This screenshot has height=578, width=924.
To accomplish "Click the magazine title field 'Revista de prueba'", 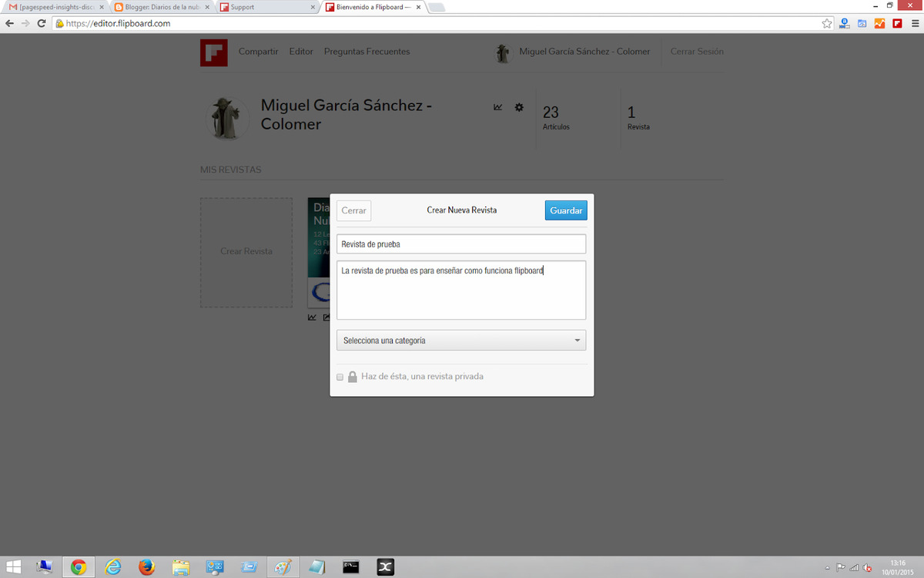I will 460,244.
